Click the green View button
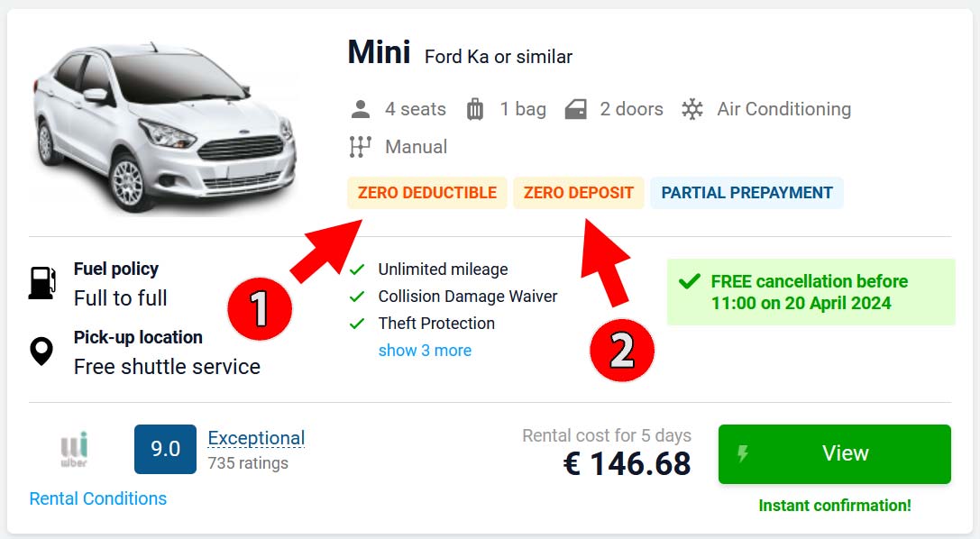The image size is (980, 539). [834, 454]
